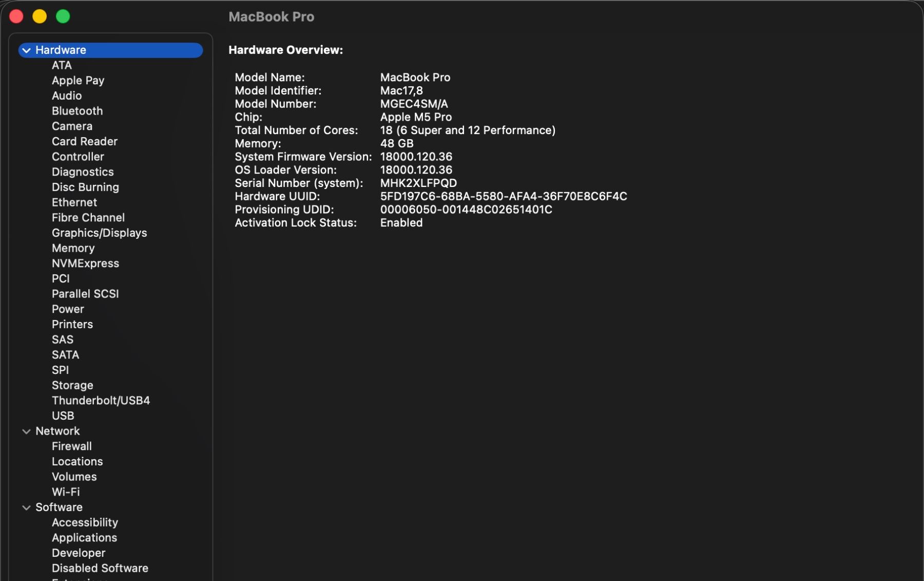Select the Controller item
The width and height of the screenshot is (924, 581).
(x=78, y=157)
